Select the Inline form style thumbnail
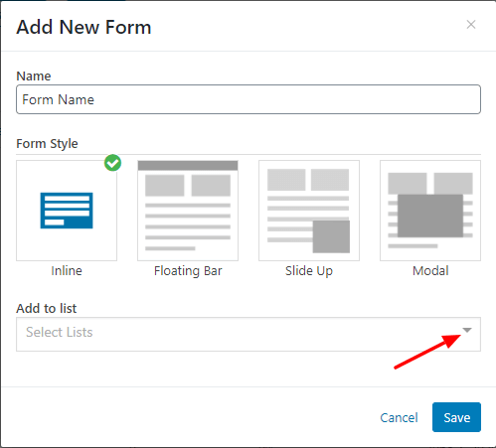 point(67,211)
